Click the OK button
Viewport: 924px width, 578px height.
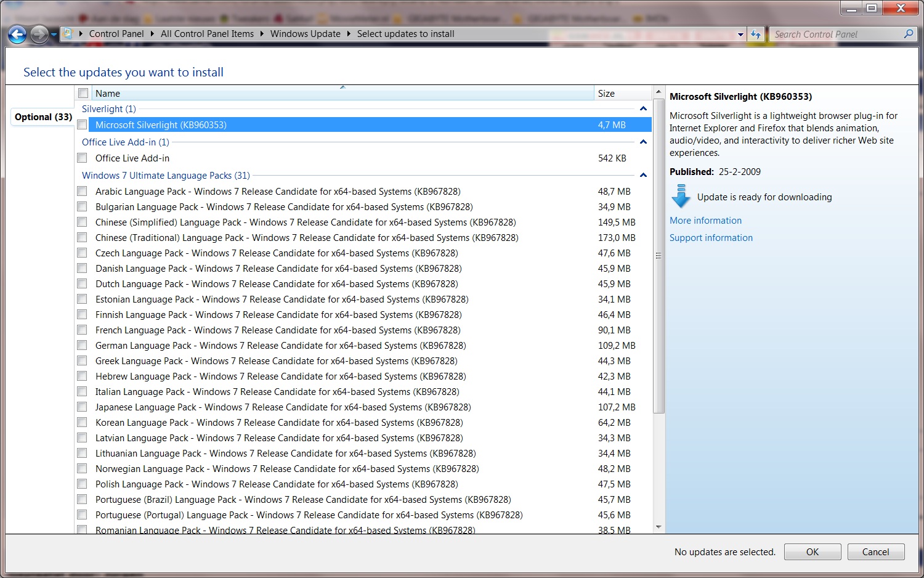pyautogui.click(x=813, y=552)
